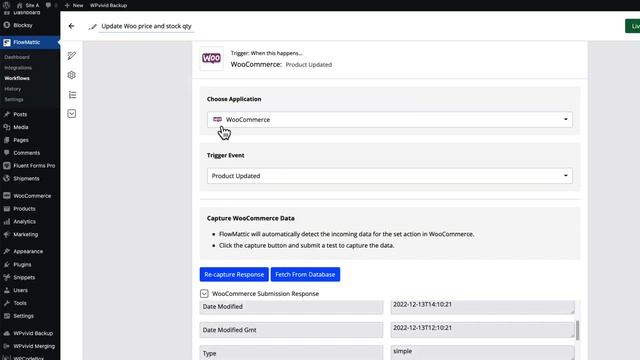Click Date Modified value field
Image resolution: width=640 pixels, height=360 pixels.
(482, 307)
